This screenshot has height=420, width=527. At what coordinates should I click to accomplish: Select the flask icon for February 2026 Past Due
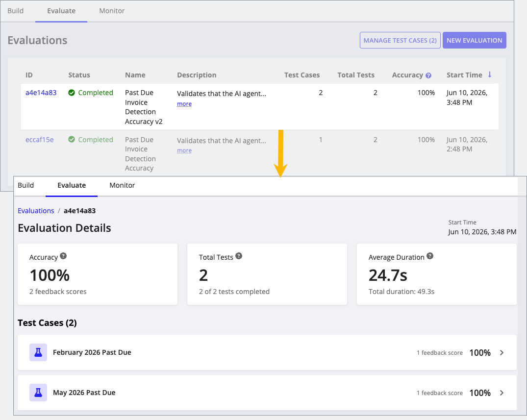click(38, 352)
